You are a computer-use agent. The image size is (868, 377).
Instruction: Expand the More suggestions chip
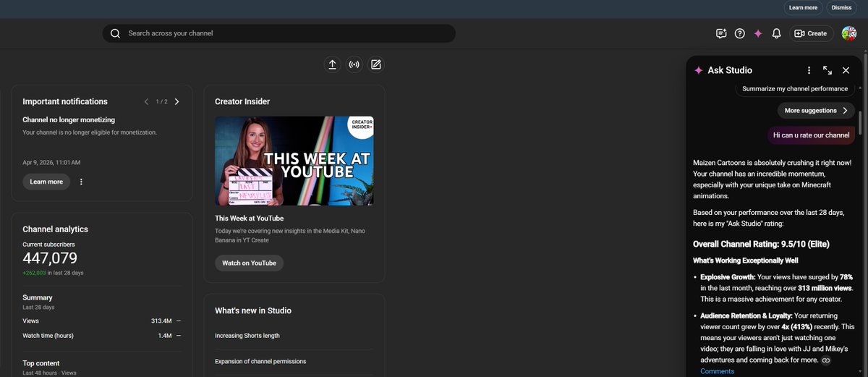pos(817,111)
